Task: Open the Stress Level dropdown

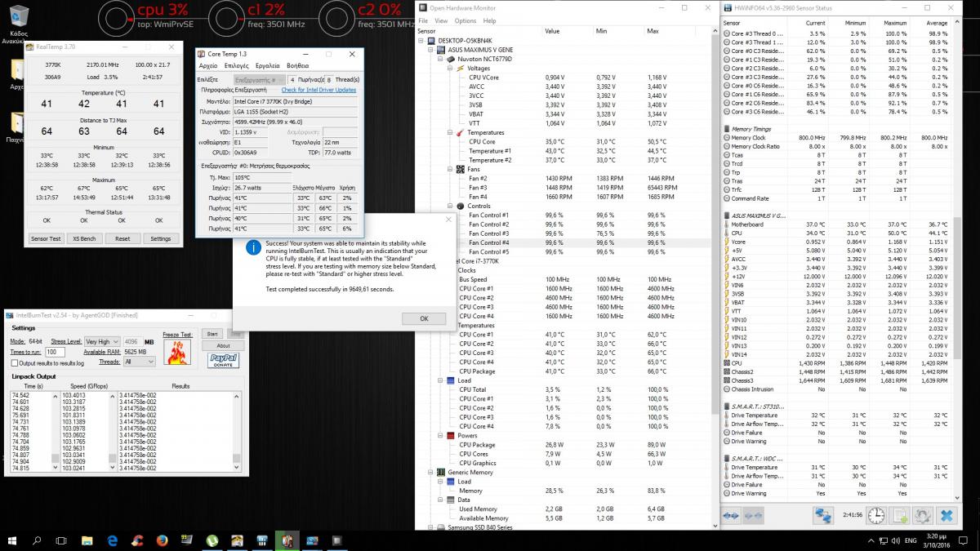Action: [x=102, y=341]
